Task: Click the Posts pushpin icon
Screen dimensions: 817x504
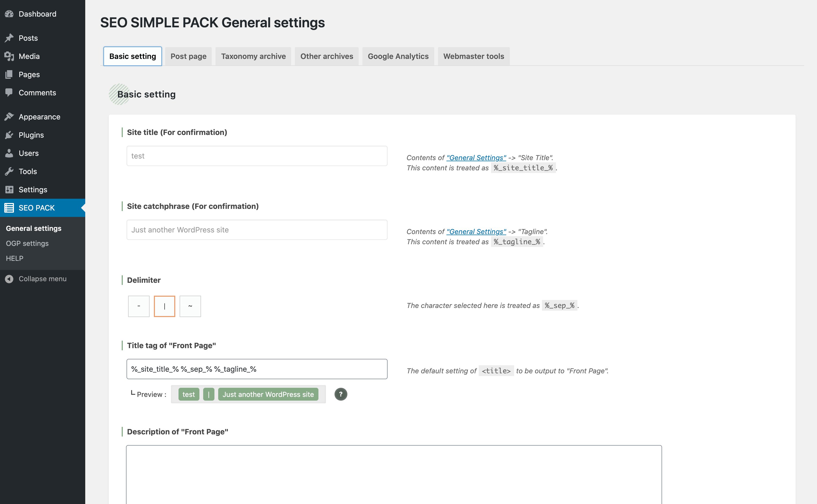Action: (x=9, y=38)
